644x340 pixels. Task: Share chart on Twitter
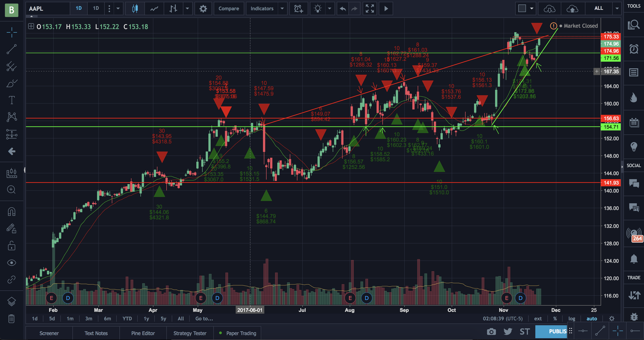click(x=508, y=332)
